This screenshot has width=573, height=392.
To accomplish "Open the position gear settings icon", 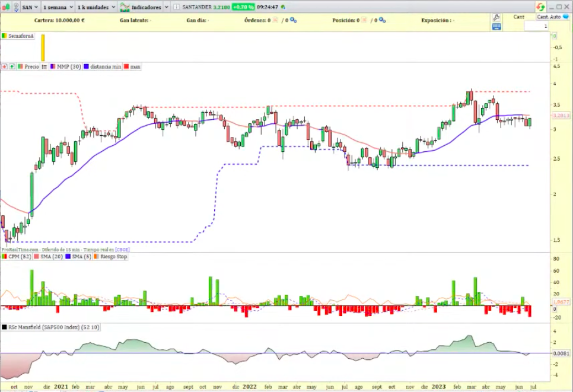I will 382,20.
